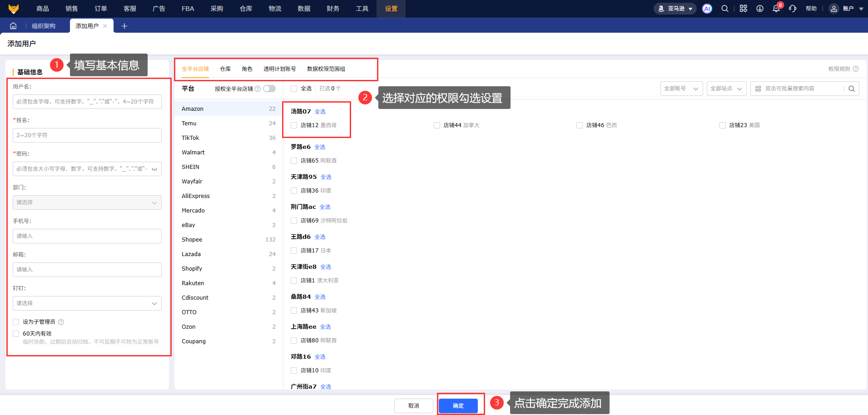868x415 pixels.
Task: Focus the 邮箱 input field
Action: point(87,270)
